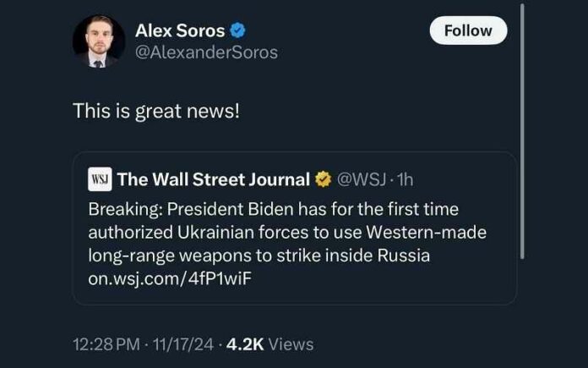Click the 11/17/24 date
The width and height of the screenshot is (588, 368).
183,344
